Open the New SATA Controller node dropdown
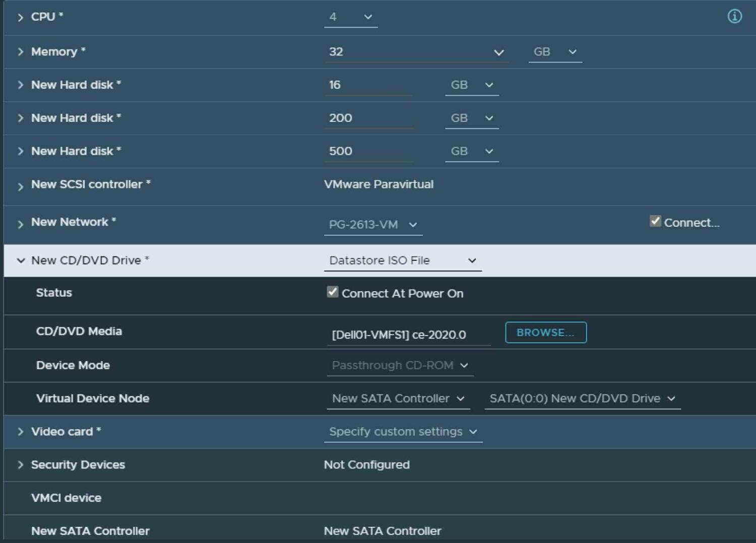This screenshot has width=756, height=543. (460, 398)
